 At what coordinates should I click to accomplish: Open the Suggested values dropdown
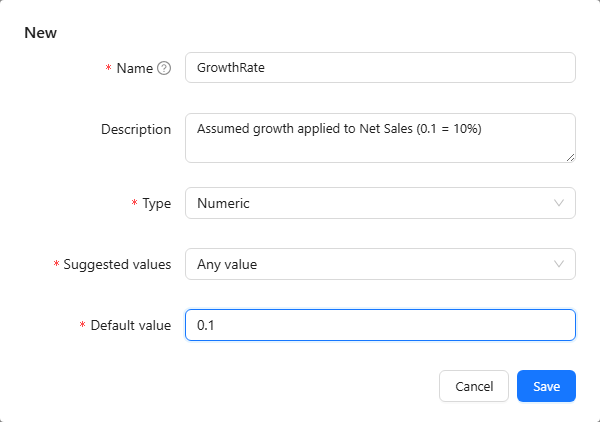pyautogui.click(x=380, y=264)
